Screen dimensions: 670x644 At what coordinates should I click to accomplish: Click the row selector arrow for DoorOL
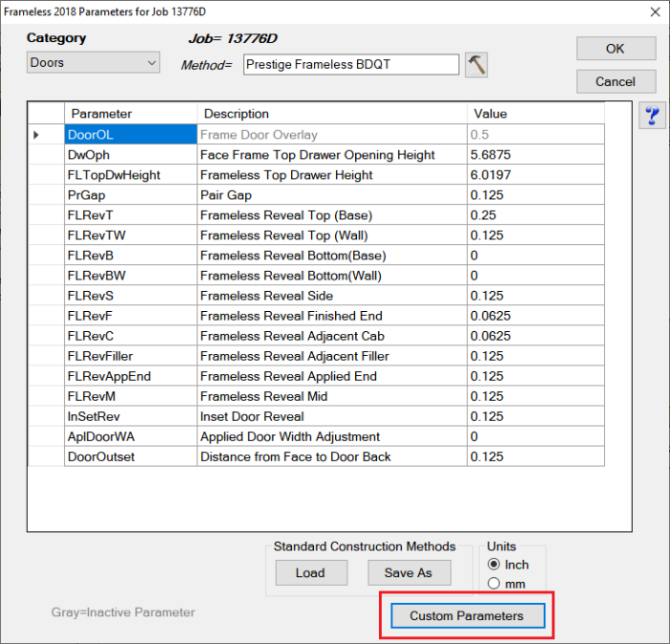pyautogui.click(x=36, y=135)
